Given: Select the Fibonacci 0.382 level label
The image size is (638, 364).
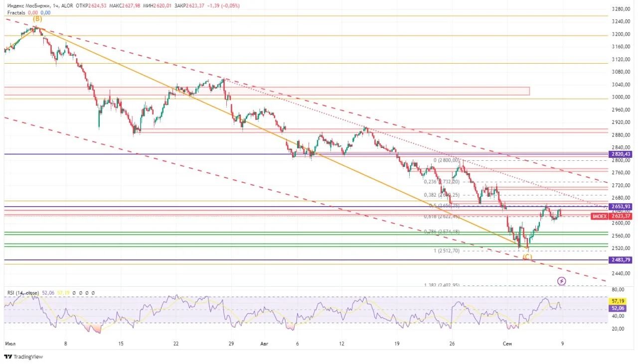Looking at the screenshot, I should click(x=442, y=195).
